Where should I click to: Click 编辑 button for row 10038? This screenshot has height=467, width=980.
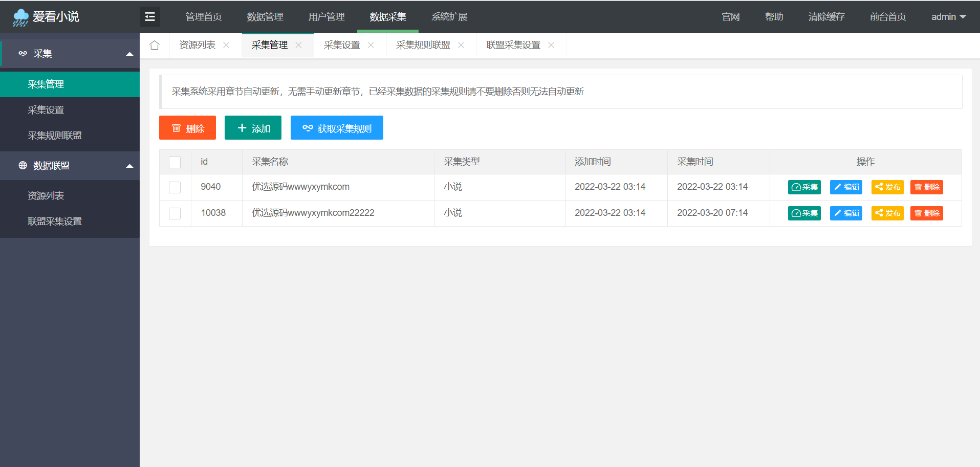(846, 213)
